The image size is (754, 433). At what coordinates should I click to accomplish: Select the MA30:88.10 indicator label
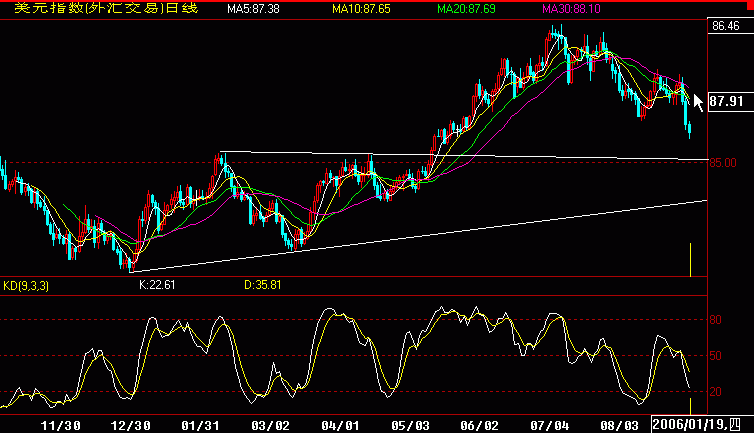click(x=571, y=9)
